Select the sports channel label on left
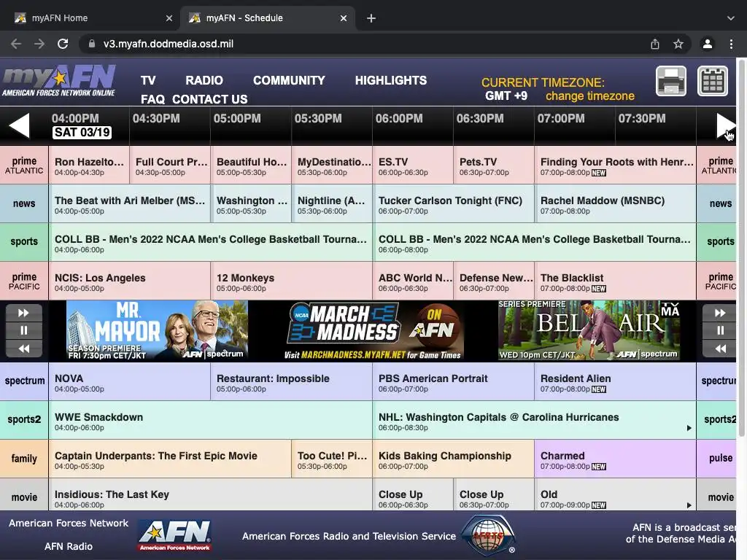 (x=24, y=241)
